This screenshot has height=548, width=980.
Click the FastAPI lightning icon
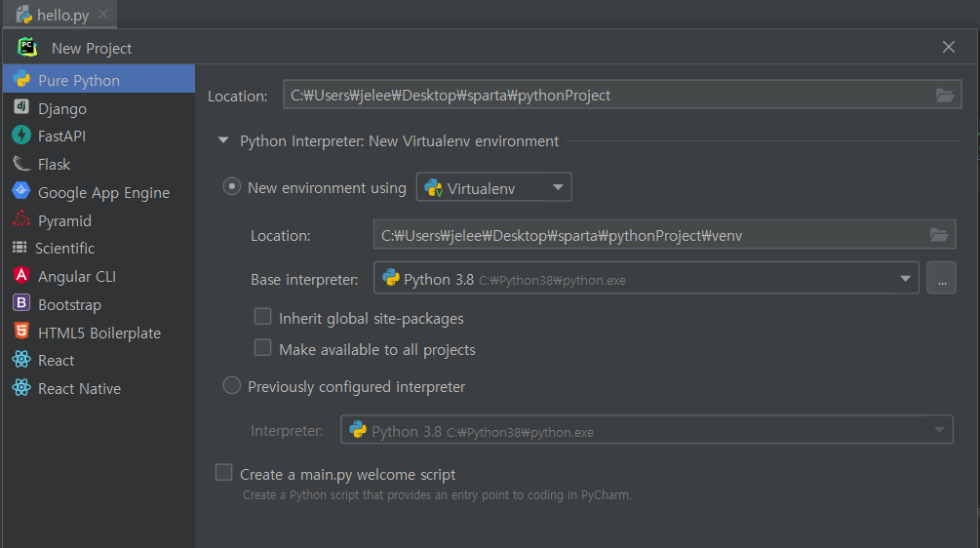(x=21, y=135)
